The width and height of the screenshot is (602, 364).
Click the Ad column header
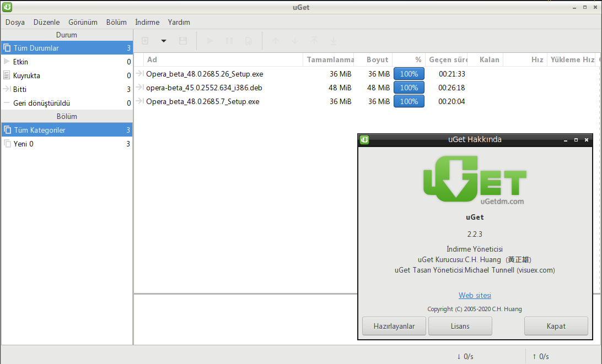223,59
